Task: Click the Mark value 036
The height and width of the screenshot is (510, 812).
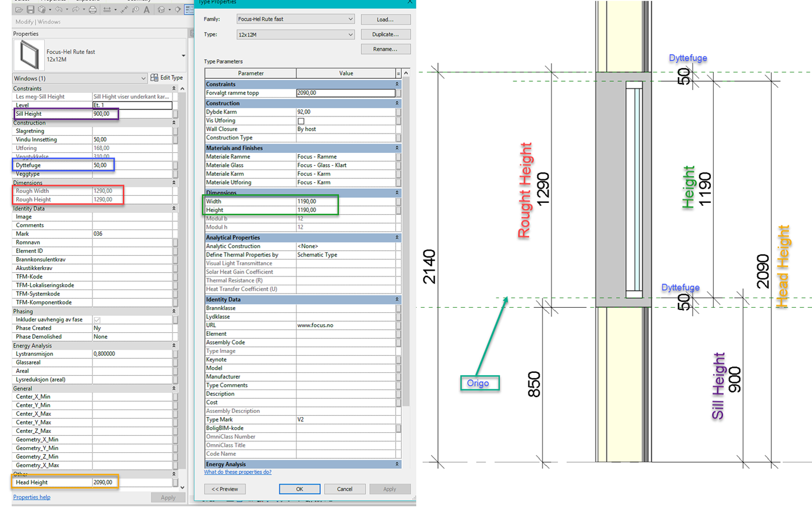Action: point(132,234)
